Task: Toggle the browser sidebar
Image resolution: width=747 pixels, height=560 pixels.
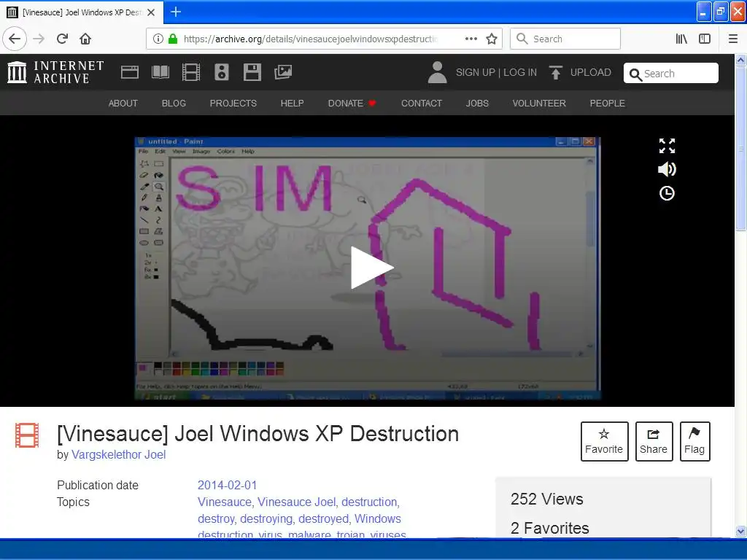Action: (705, 39)
